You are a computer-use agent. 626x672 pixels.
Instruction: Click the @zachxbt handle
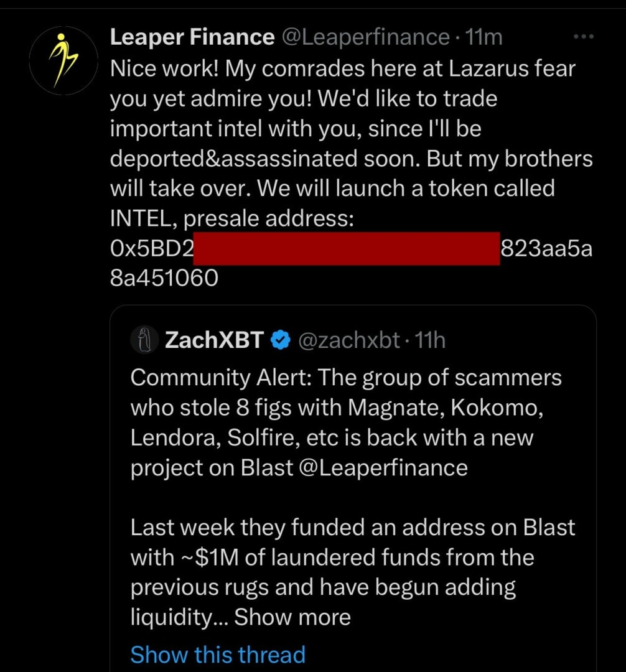click(349, 340)
